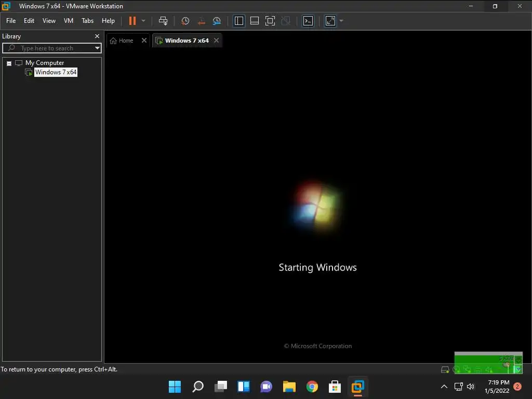532x399 pixels.
Task: Click the hard disk status bar icon
Action: (x=445, y=369)
